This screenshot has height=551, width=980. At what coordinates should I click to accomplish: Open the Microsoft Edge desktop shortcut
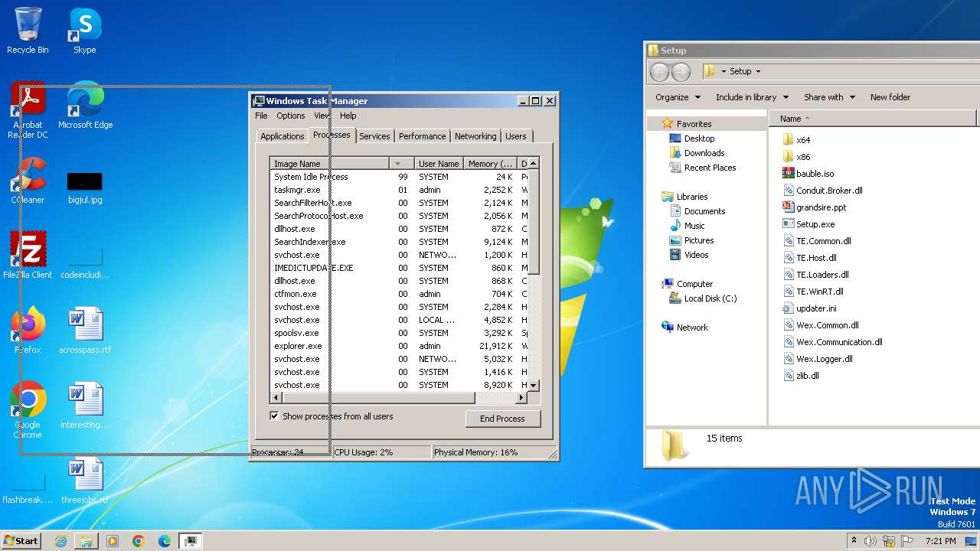click(85, 106)
